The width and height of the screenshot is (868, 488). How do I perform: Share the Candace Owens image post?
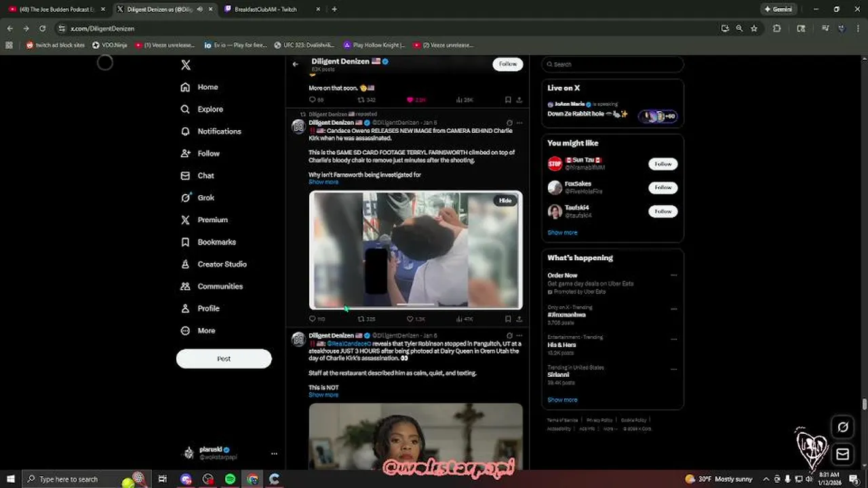(x=519, y=319)
